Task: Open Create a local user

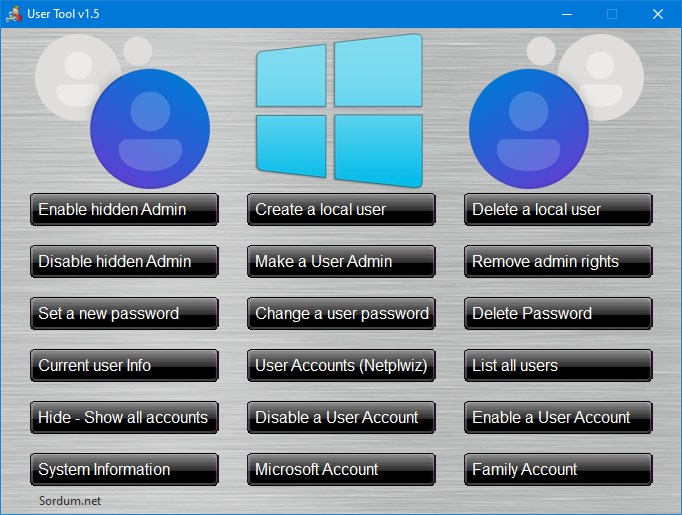Action: coord(341,210)
